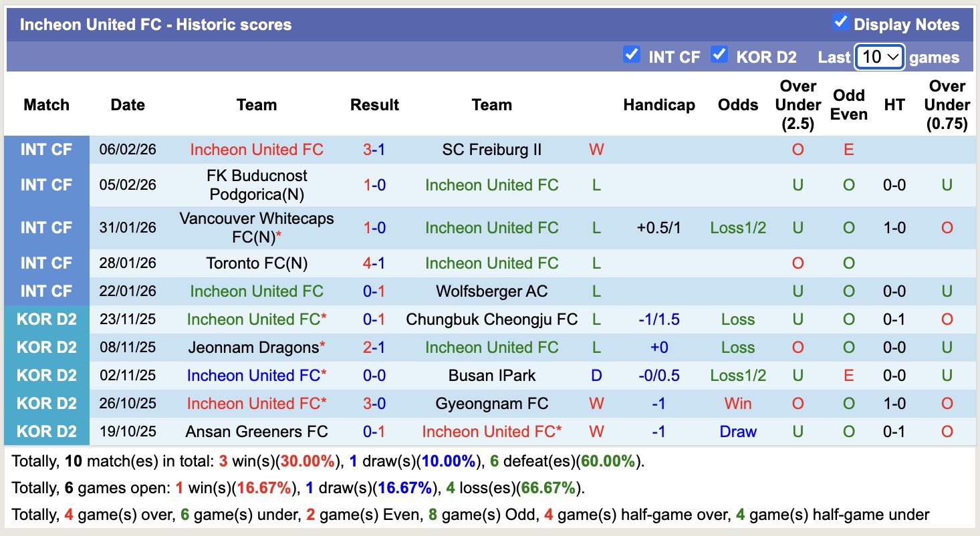Click the INT CF label on 22/01/26 row
The width and height of the screenshot is (980, 536).
(x=46, y=291)
